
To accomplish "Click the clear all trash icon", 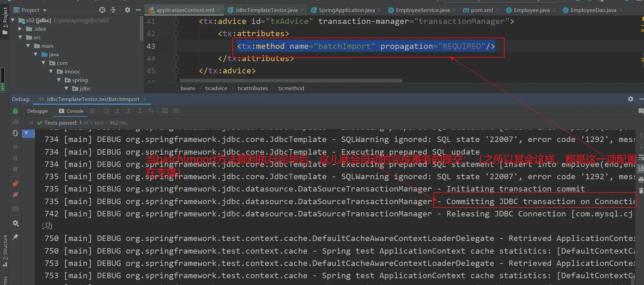I will (x=641, y=190).
